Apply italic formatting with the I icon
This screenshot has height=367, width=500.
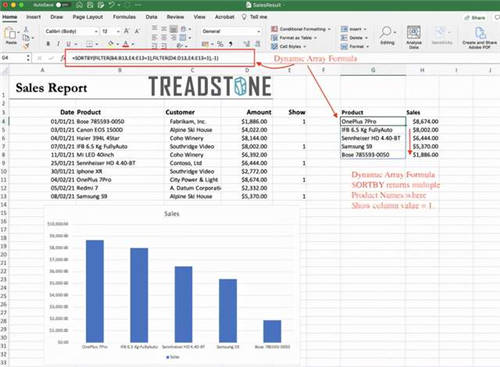58,44
